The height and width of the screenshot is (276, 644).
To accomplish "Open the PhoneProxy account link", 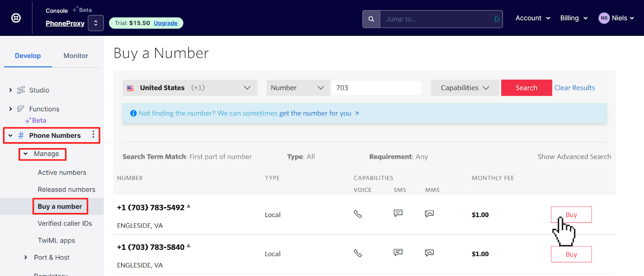I will [x=65, y=23].
